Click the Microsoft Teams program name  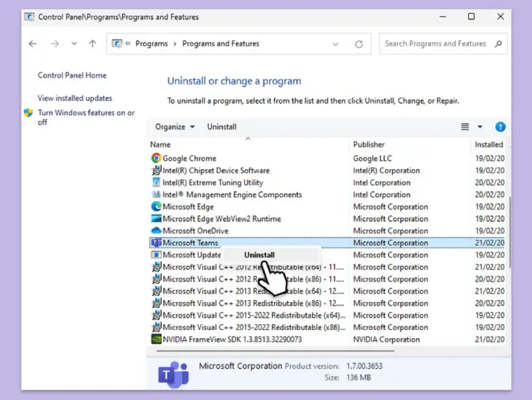(190, 243)
